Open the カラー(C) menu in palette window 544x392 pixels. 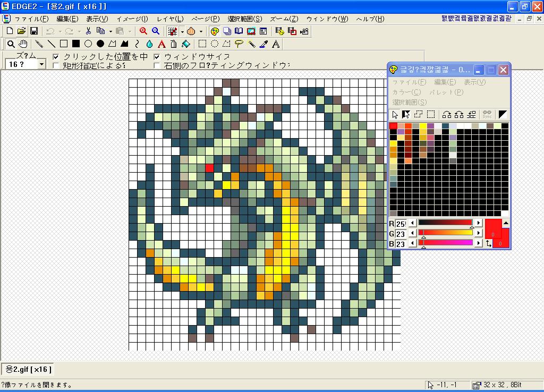click(x=406, y=92)
